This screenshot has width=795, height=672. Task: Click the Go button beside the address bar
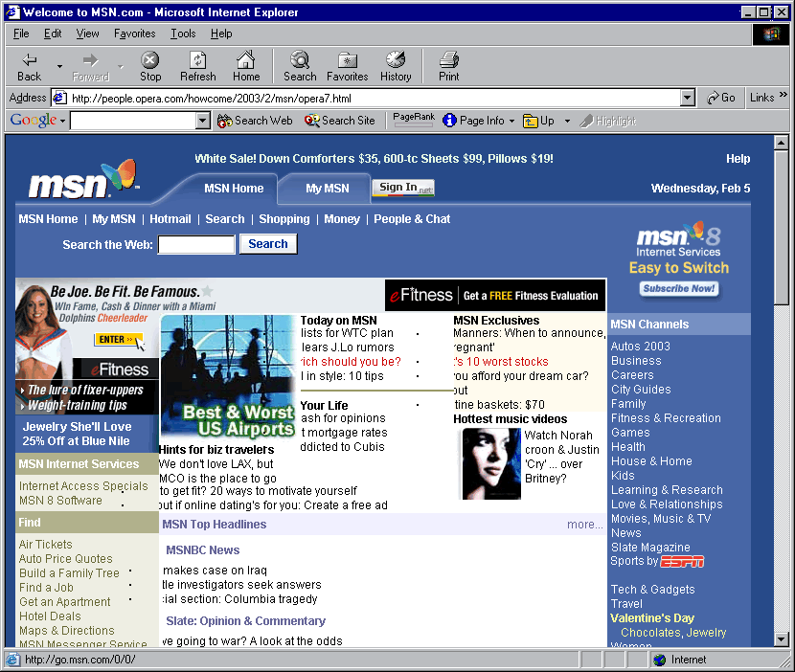pos(721,98)
